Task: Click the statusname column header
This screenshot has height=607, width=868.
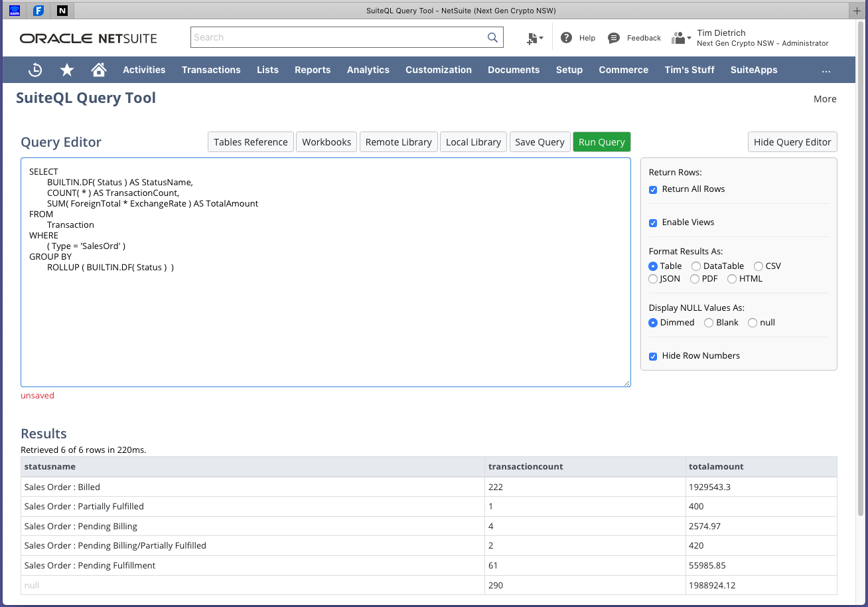Action: click(254, 466)
